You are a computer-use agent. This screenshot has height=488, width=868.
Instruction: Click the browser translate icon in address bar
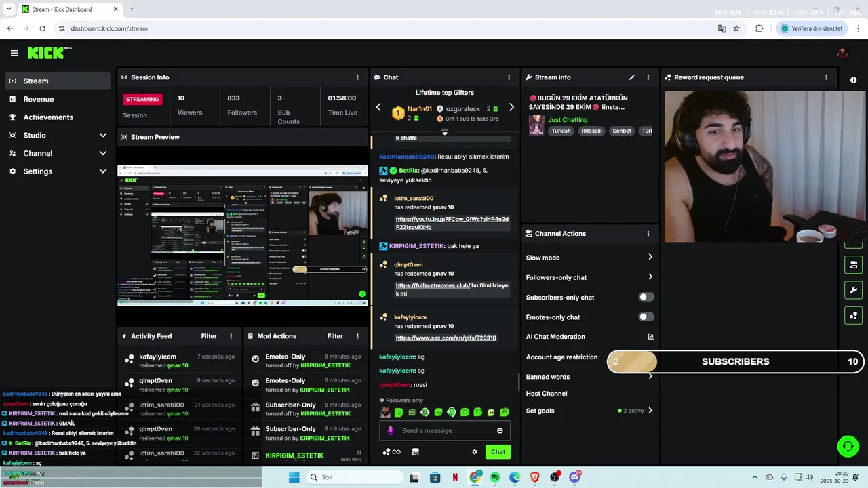pos(722,28)
